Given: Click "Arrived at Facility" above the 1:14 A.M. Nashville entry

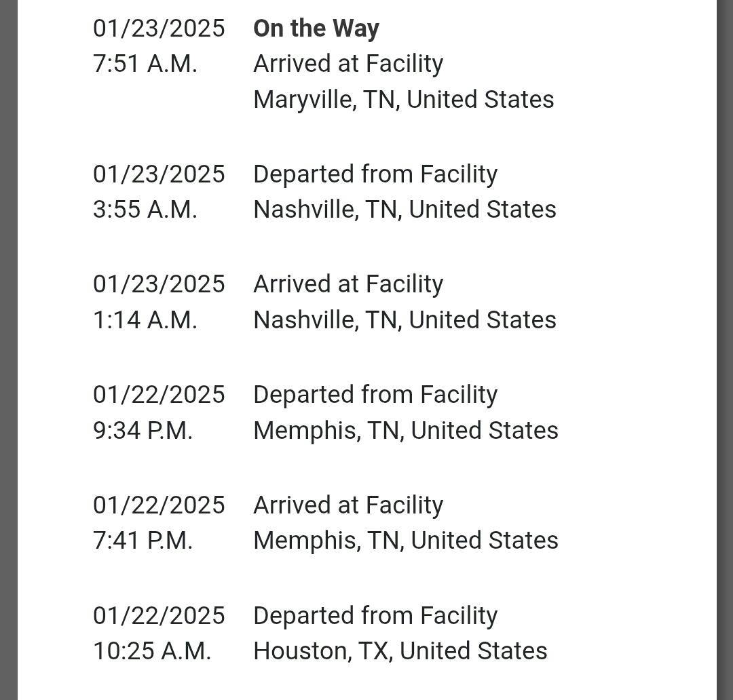Looking at the screenshot, I should tap(348, 284).
